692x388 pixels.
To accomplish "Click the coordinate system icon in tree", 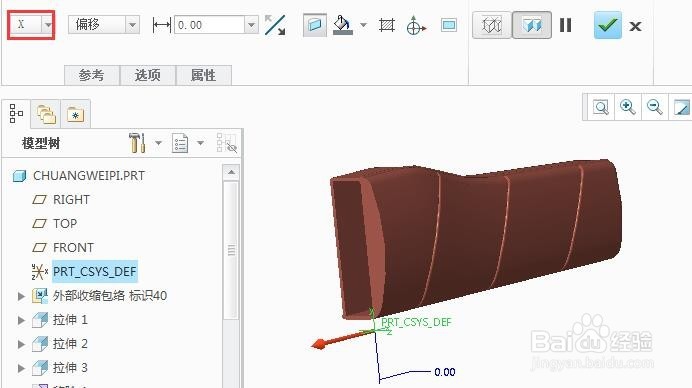I will [x=40, y=271].
